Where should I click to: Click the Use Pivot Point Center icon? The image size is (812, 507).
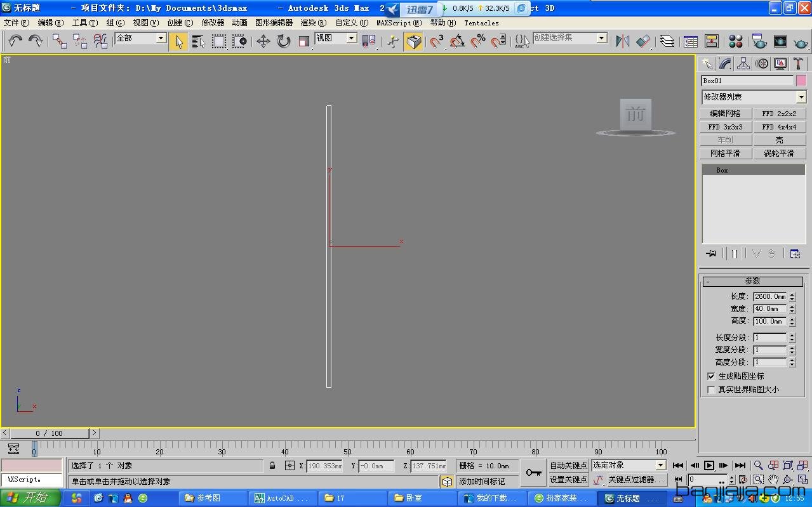point(369,41)
